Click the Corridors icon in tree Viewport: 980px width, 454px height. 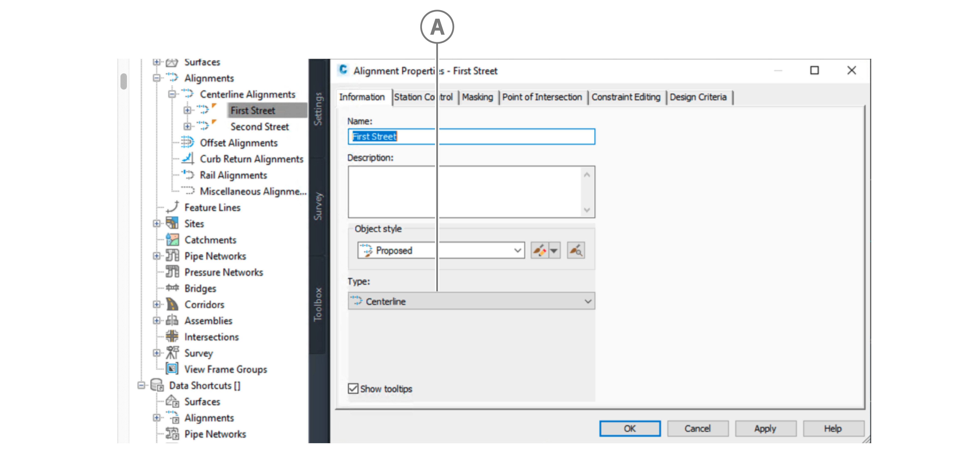coord(172,304)
